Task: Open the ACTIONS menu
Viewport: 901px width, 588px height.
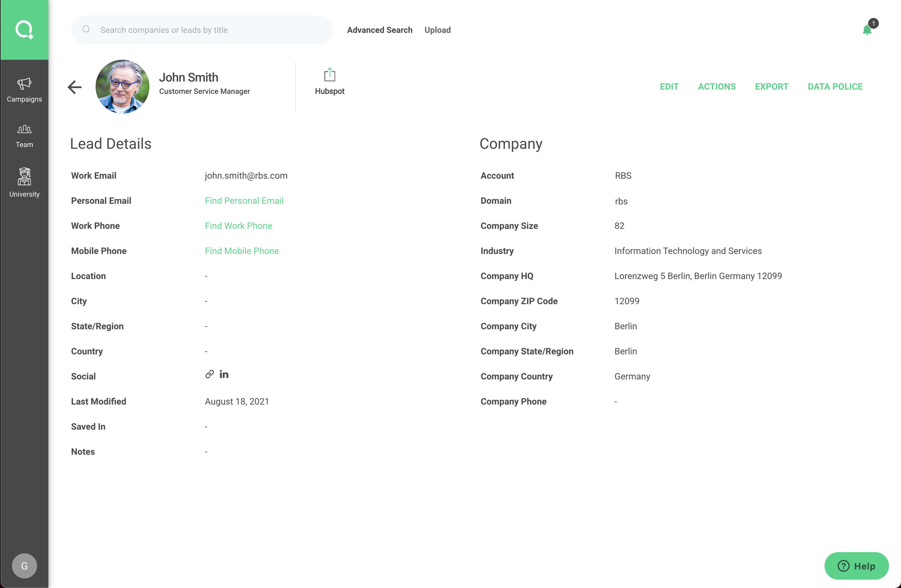Action: coord(717,86)
